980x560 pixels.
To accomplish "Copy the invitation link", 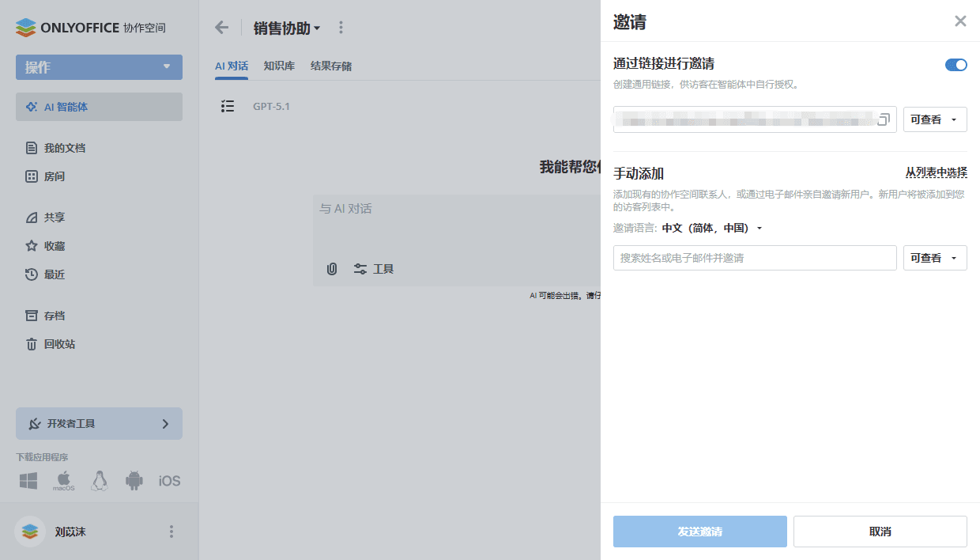I will tap(884, 119).
